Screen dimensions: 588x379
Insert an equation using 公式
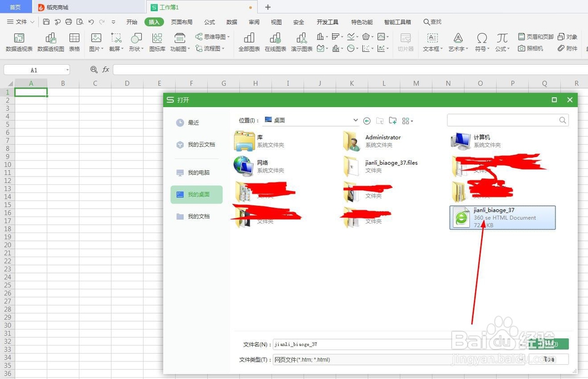[502, 41]
